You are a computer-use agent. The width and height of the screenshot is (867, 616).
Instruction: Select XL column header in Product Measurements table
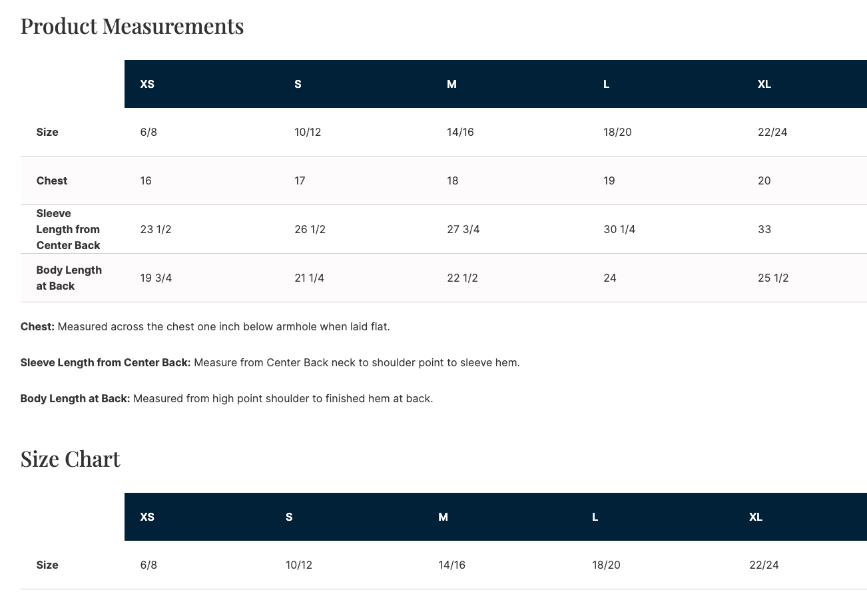tap(764, 84)
